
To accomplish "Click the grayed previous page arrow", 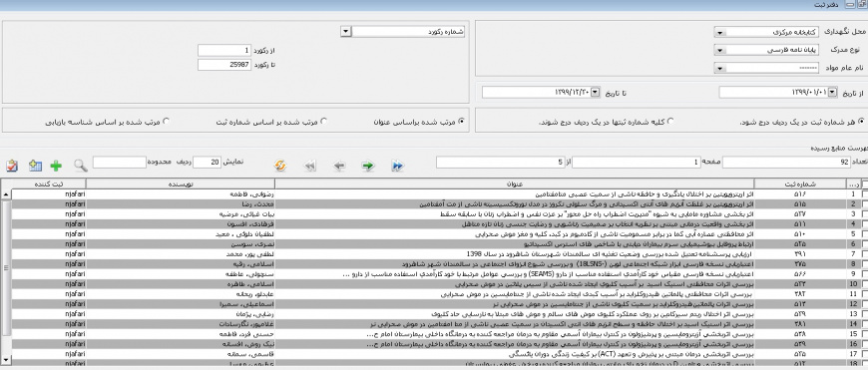I will (x=339, y=166).
